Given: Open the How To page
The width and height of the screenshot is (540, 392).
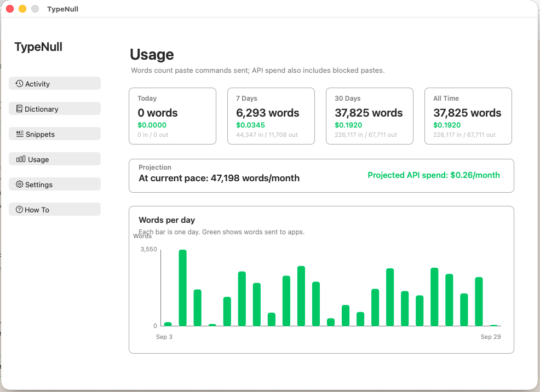Looking at the screenshot, I should point(55,209).
